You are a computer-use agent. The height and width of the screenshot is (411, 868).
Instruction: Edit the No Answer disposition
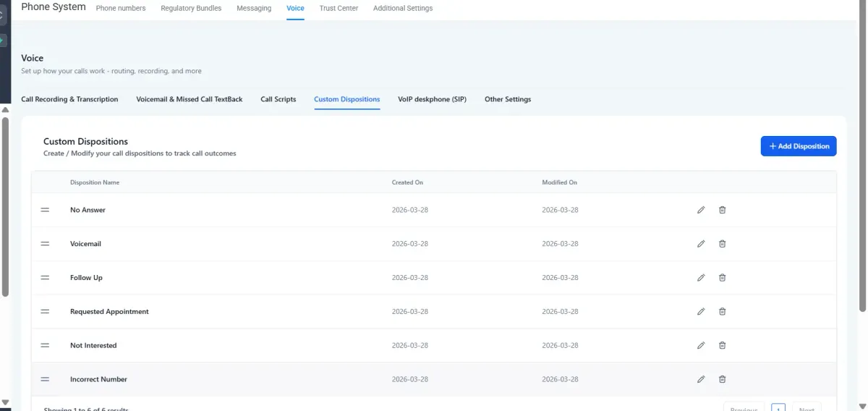point(701,210)
